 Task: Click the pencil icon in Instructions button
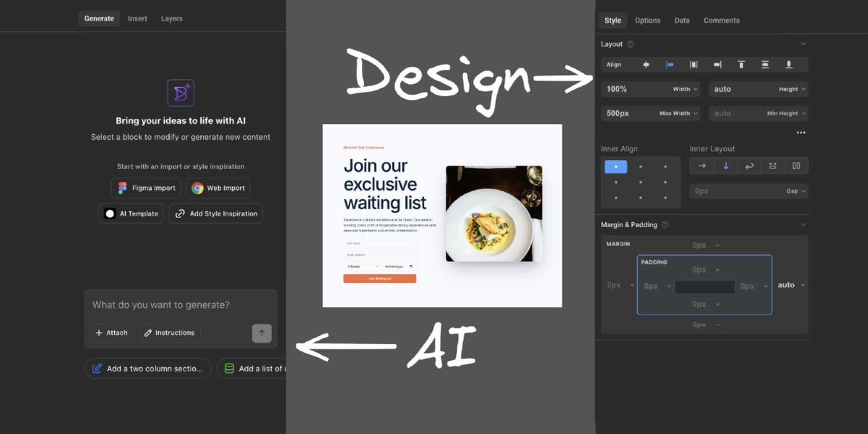click(x=148, y=333)
